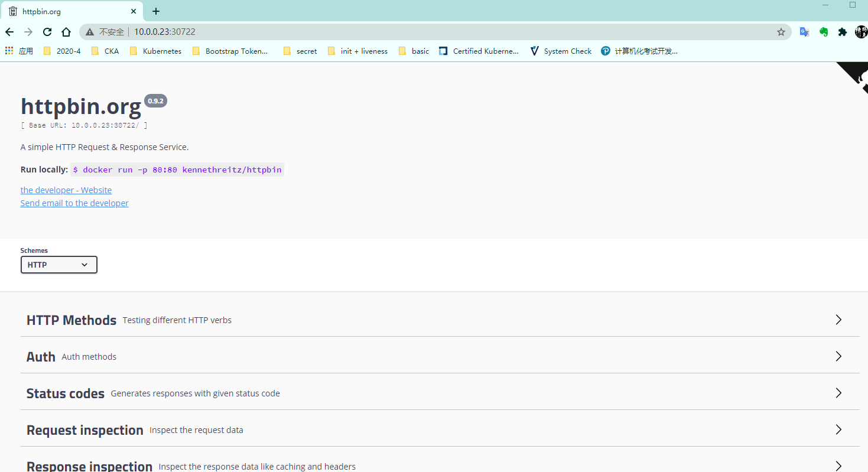Maximize the Chrome window

click(853, 5)
